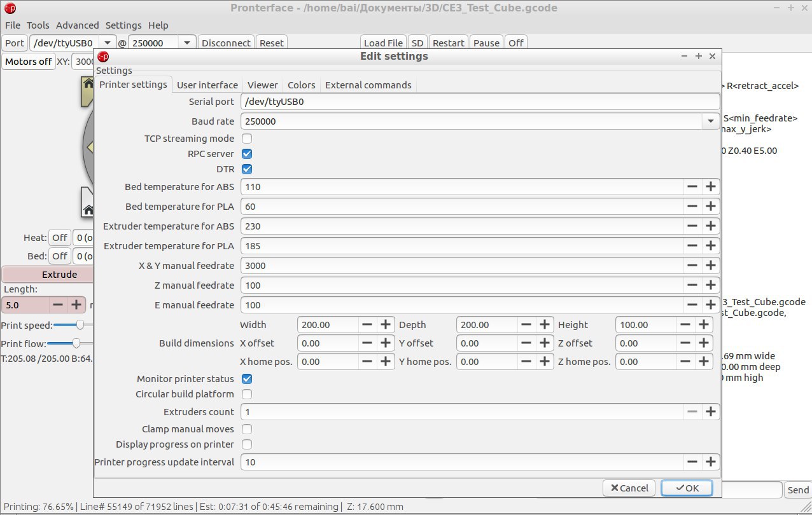812x515 pixels.
Task: Enable Display progress on printer checkbox
Action: (x=247, y=444)
